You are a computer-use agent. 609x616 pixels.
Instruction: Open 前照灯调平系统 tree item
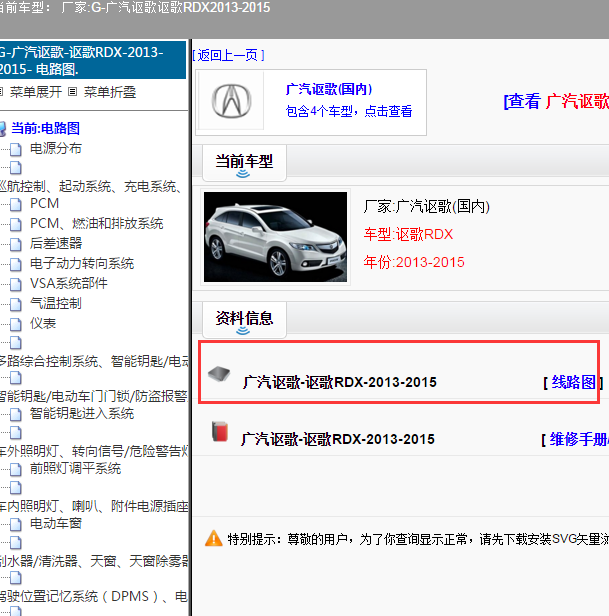75,468
